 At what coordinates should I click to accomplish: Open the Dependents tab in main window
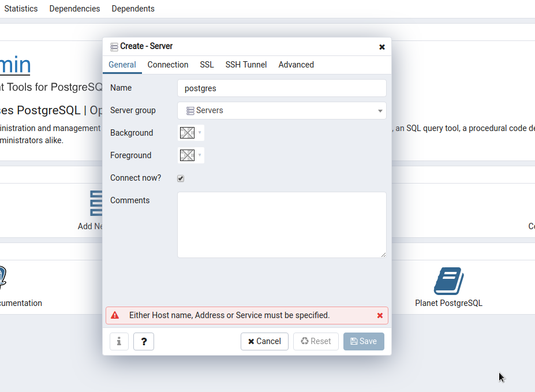pyautogui.click(x=133, y=9)
